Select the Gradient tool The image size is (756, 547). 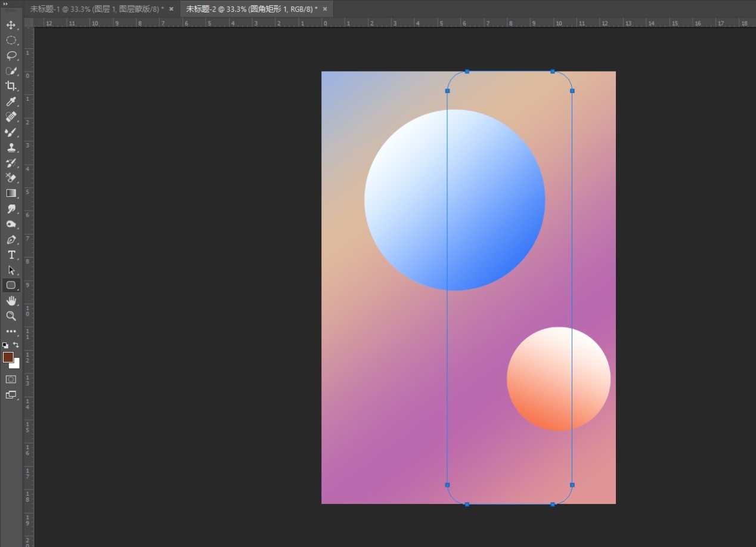tap(11, 193)
